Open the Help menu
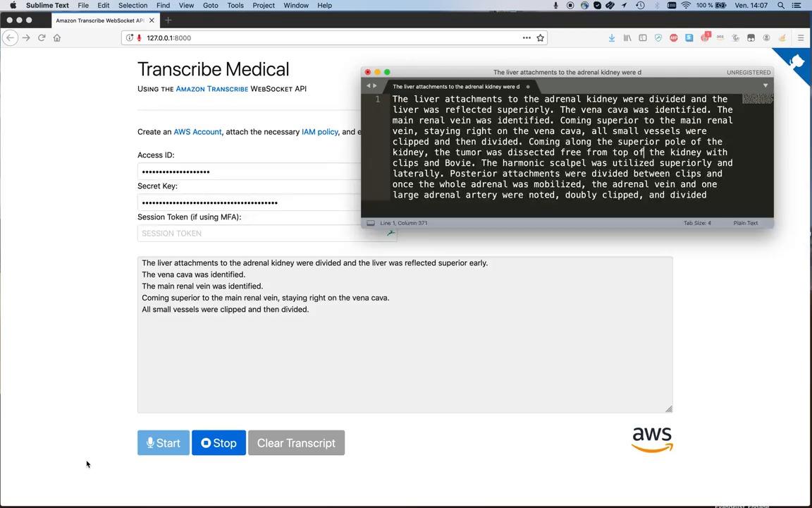Image resolution: width=812 pixels, height=508 pixels. click(x=325, y=5)
